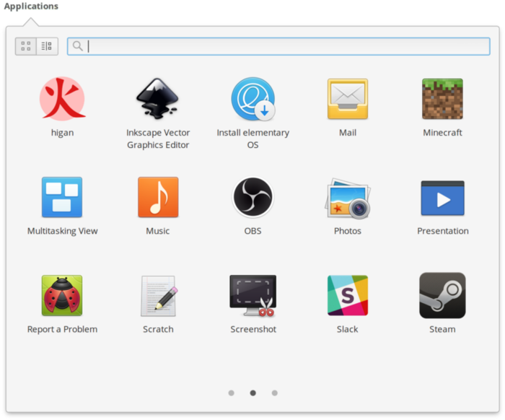Screen dimensions: 505x420
Task: Switch to category list view
Action: click(47, 46)
